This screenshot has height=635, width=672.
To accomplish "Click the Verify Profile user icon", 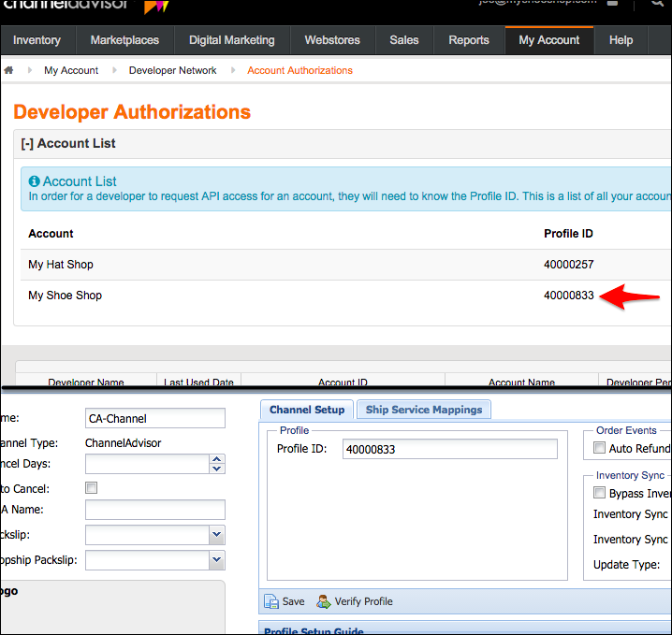I will (x=324, y=601).
